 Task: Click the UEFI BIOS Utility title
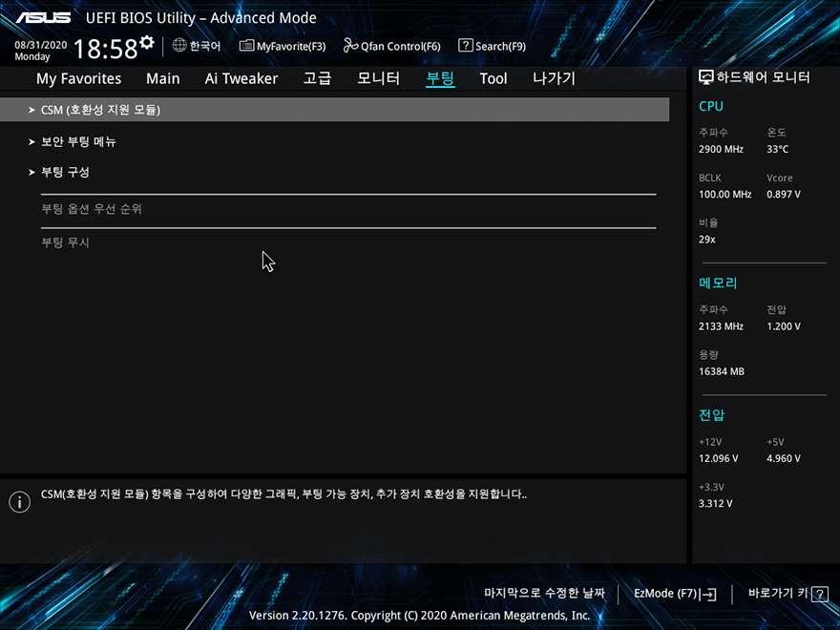pyautogui.click(x=200, y=18)
